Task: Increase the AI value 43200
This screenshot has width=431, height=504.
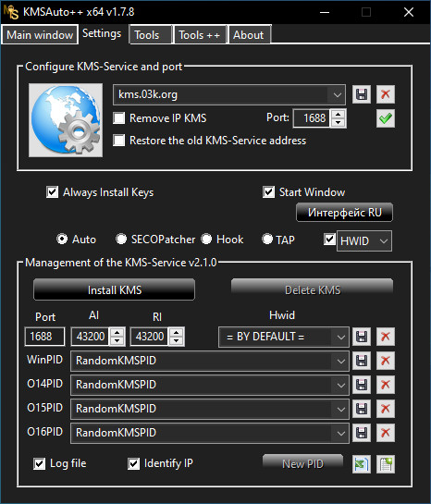Action: click(x=117, y=333)
